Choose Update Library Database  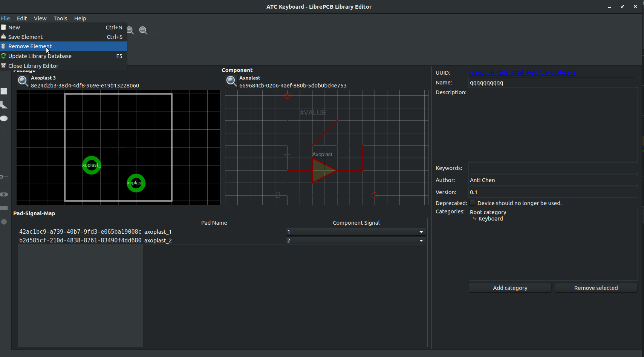(63, 56)
